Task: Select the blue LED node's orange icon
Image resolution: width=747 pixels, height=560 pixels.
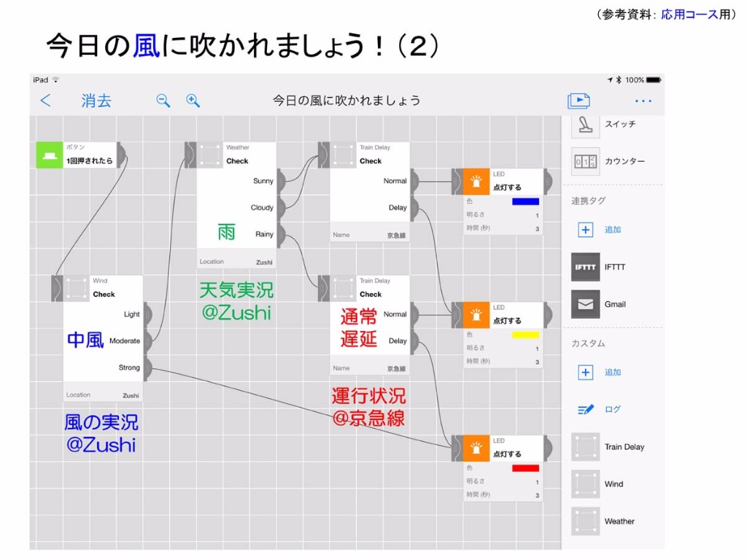Action: (x=476, y=182)
